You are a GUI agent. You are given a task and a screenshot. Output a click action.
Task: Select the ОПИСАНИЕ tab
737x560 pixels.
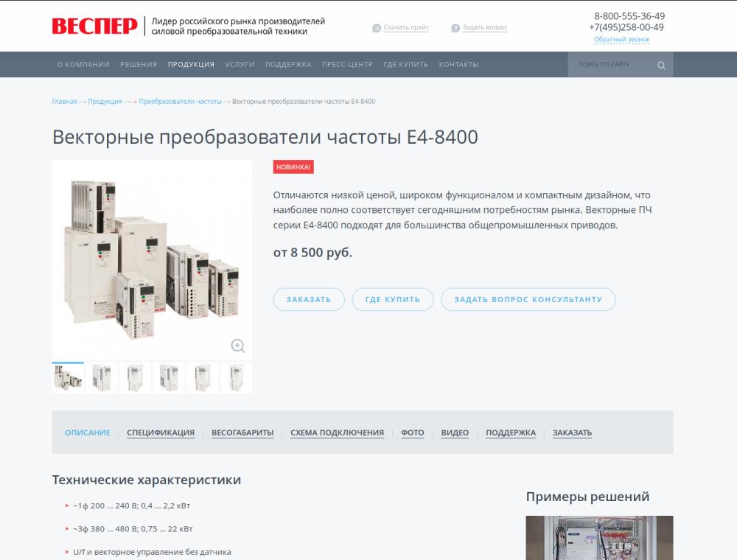click(x=88, y=433)
